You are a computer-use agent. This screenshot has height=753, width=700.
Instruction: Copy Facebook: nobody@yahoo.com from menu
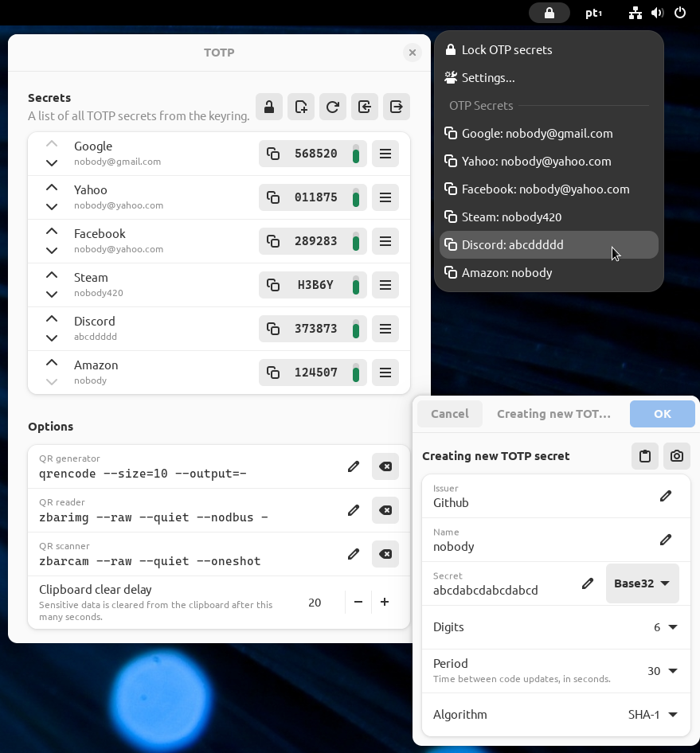(549, 189)
